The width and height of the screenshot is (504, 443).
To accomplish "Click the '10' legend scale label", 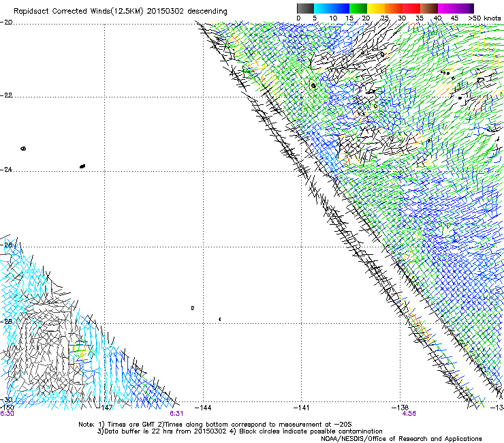I will (333, 18).
